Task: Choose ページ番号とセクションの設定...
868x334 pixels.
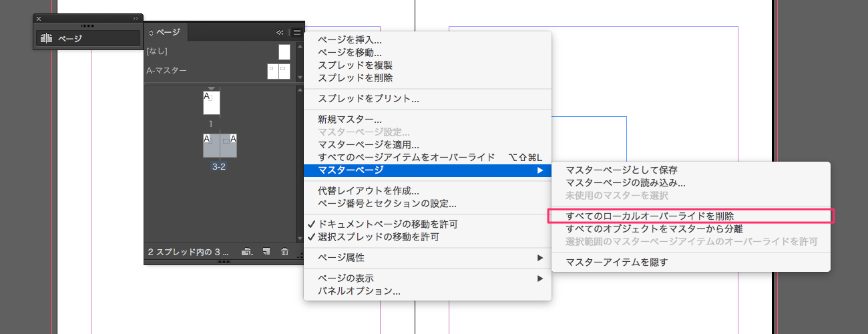Action: click(x=427, y=203)
